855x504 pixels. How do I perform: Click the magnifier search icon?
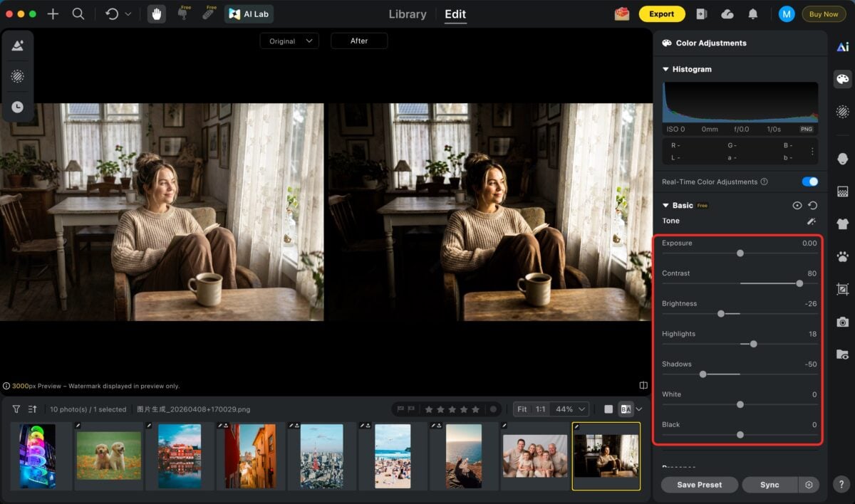pyautogui.click(x=79, y=14)
